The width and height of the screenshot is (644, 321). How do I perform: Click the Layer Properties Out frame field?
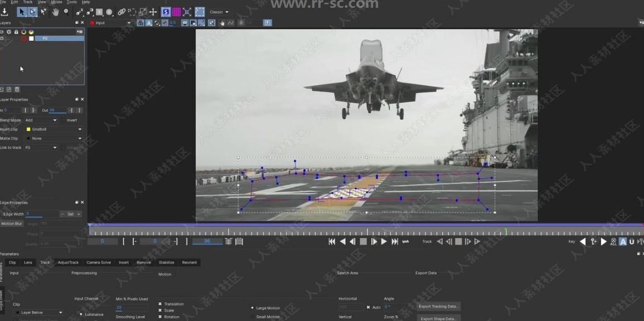pyautogui.click(x=57, y=110)
